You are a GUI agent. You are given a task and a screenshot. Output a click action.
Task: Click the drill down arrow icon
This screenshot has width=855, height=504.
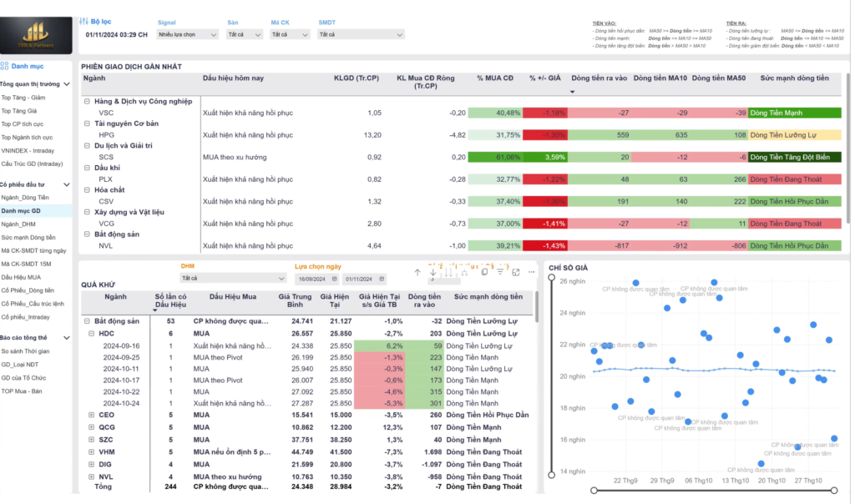433,272
